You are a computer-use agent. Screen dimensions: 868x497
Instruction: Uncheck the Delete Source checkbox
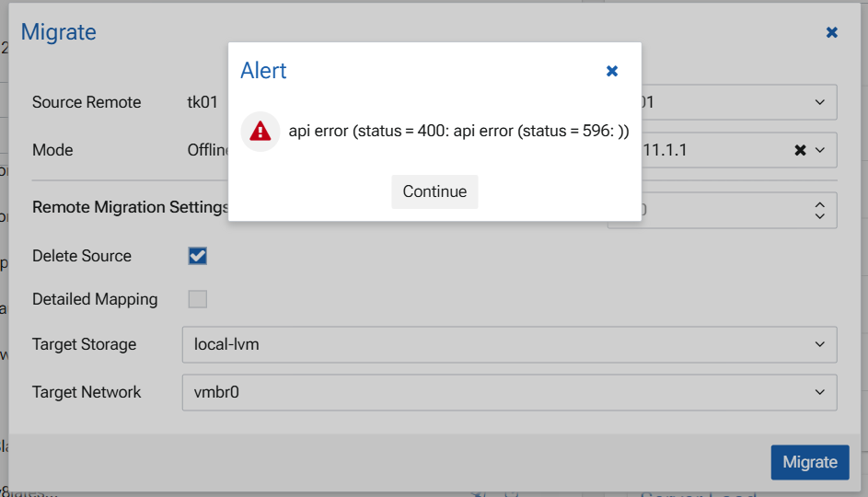coord(198,256)
